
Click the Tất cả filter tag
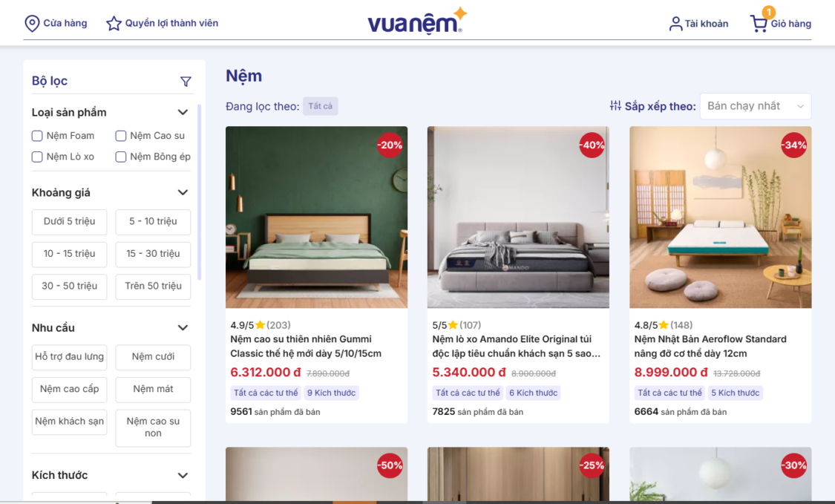[x=320, y=106]
